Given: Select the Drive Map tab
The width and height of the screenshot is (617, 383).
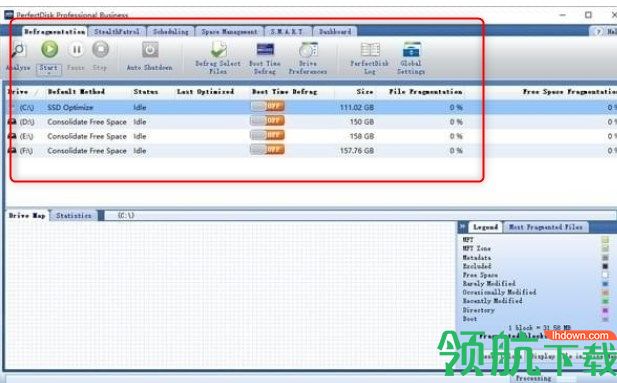Looking at the screenshot, I should [x=27, y=215].
